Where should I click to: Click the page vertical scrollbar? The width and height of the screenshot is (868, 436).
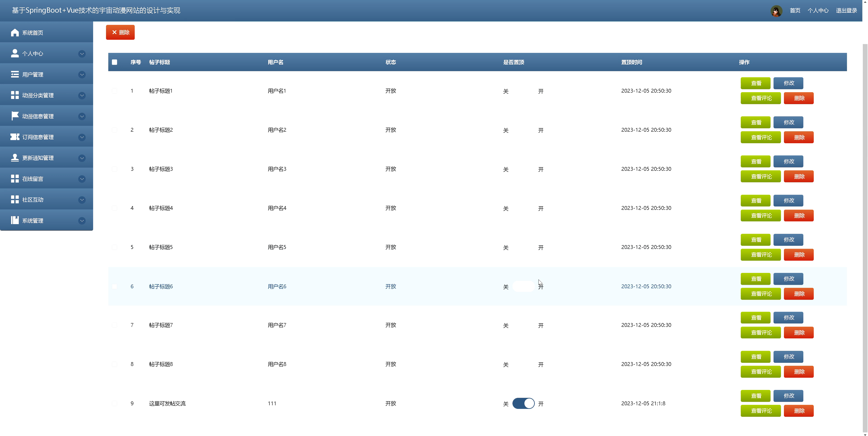[865, 236]
